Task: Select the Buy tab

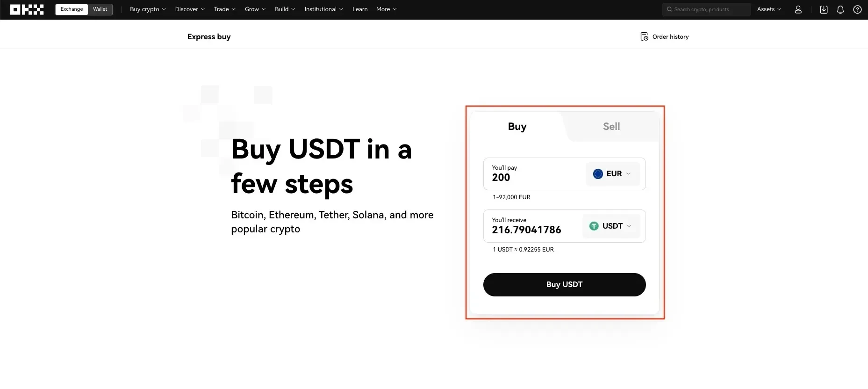Action: [517, 126]
